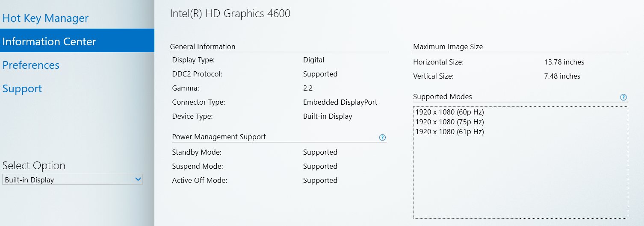Click the Embedded DisplayPort value
Screen dimensions: 644x226
click(x=340, y=102)
